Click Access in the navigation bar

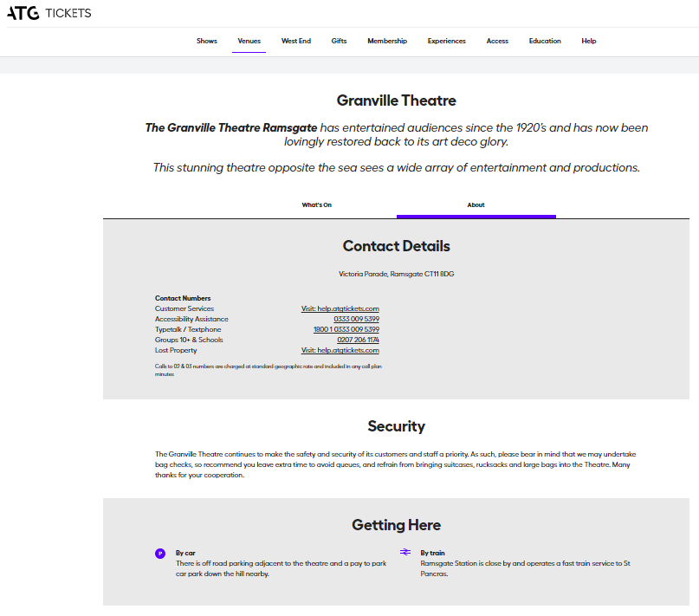click(497, 41)
